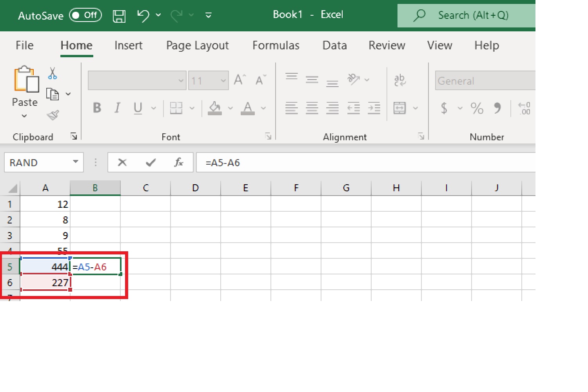This screenshot has width=588, height=392.
Task: Cancel formula entry with X icon
Action: point(122,162)
